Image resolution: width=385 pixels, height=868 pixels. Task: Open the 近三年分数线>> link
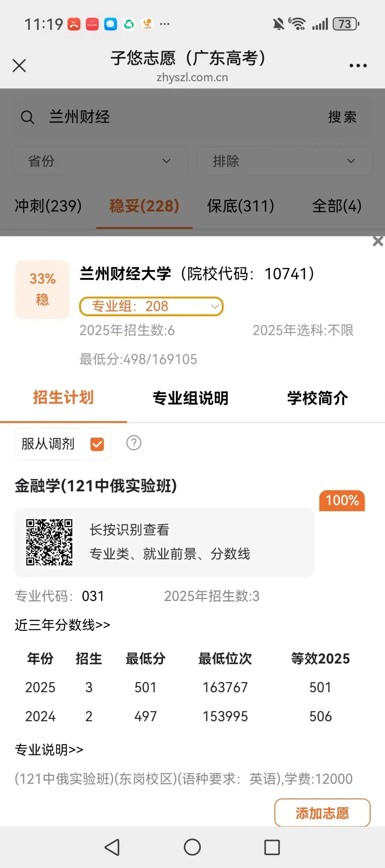62,624
